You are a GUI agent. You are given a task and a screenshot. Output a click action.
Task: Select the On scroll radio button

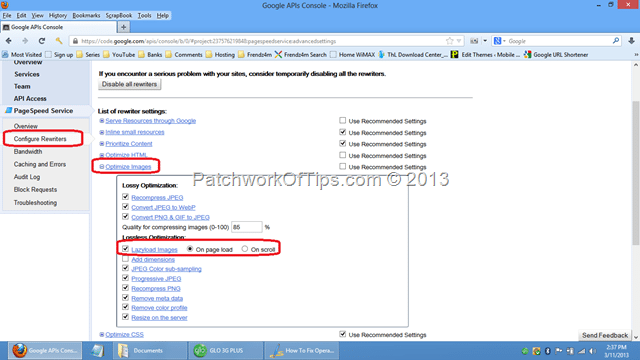coord(244,249)
